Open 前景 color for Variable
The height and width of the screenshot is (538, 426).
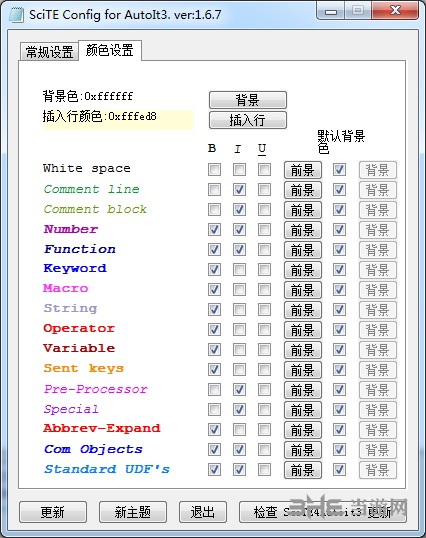coord(303,350)
